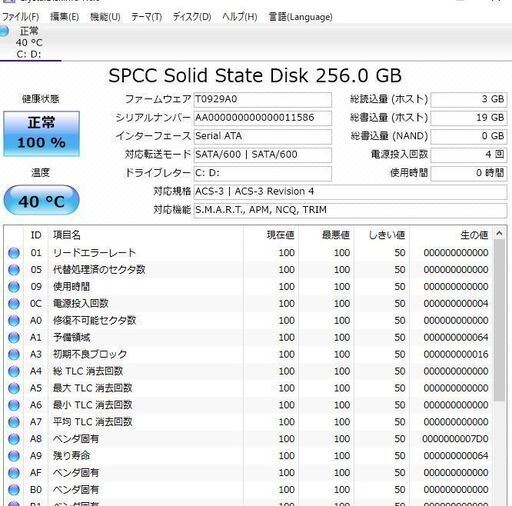Open the 言語(Language) menu
Image resolution: width=512 pixels, height=506 pixels.
click(301, 17)
